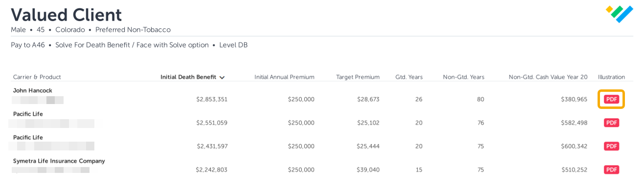This screenshot has width=644, height=190.
Task: Sort by Initial Annual Premium column
Action: coord(284,77)
